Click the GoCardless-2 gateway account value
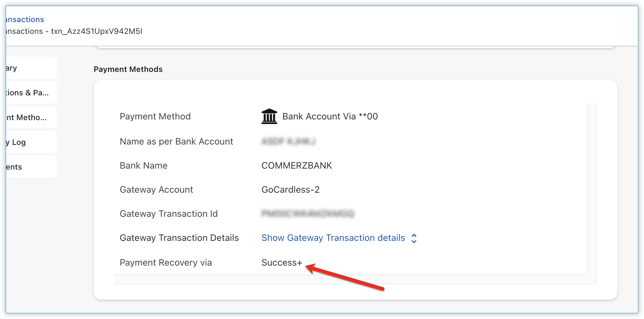644x319 pixels. coord(290,190)
